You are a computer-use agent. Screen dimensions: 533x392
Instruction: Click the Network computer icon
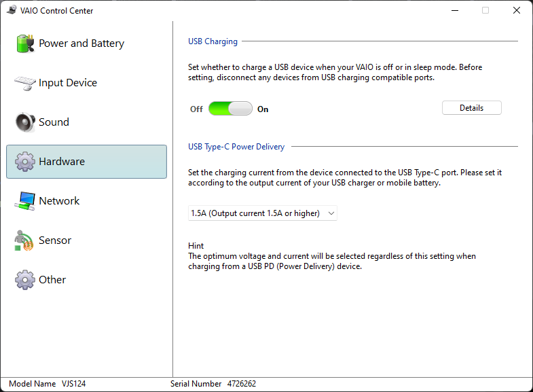tap(24, 200)
